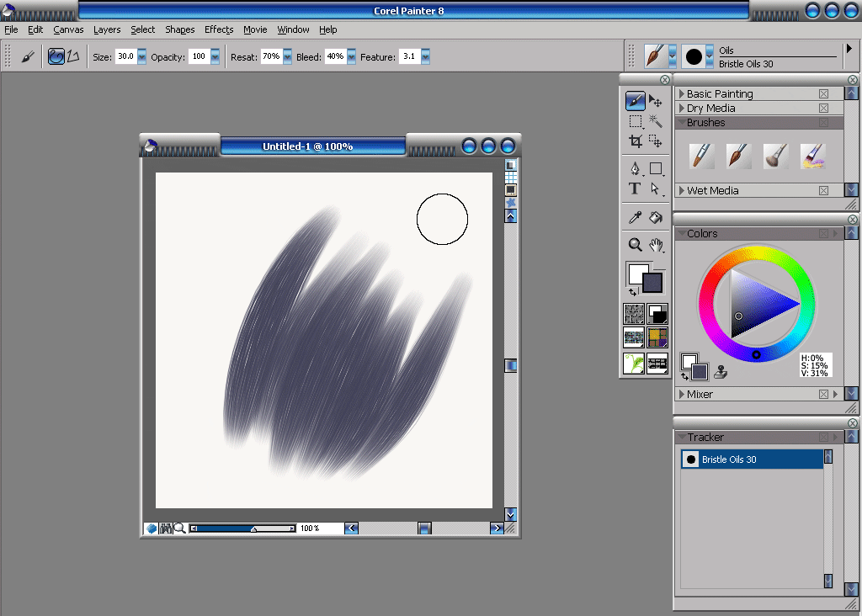The width and height of the screenshot is (862, 616).
Task: Click the clone color stamp icon
Action: (x=721, y=370)
